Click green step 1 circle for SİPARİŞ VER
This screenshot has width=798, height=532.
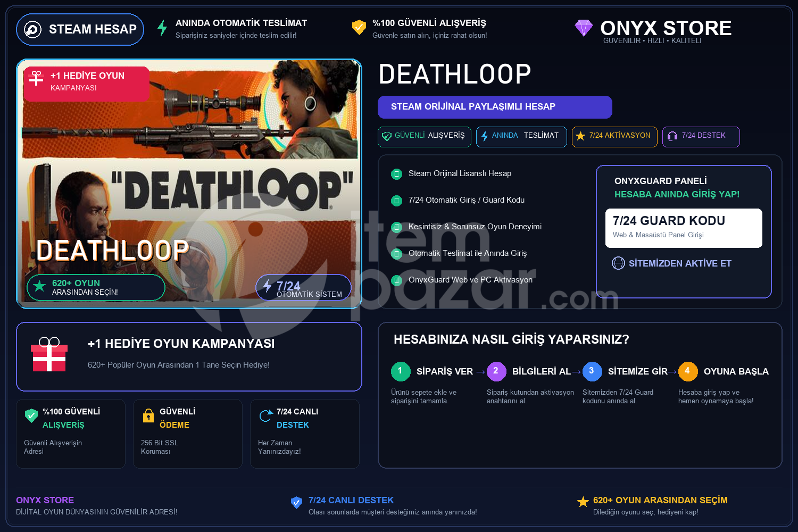[401, 371]
